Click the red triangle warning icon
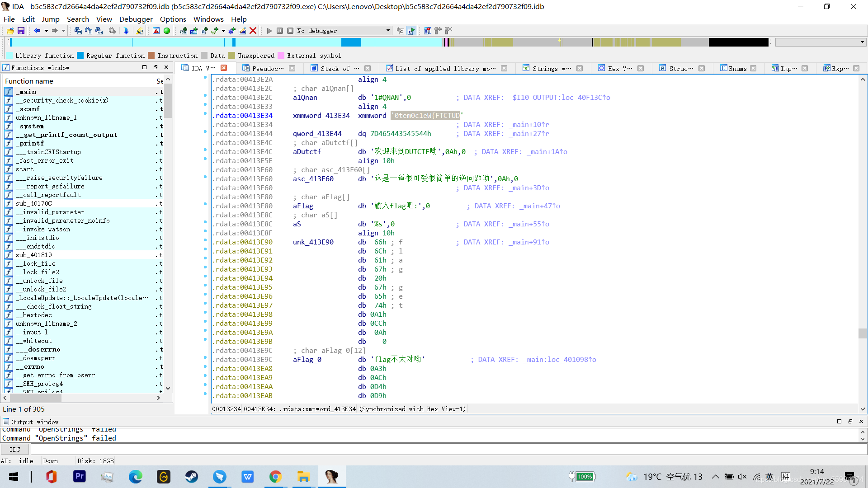The image size is (868, 488). tap(156, 31)
